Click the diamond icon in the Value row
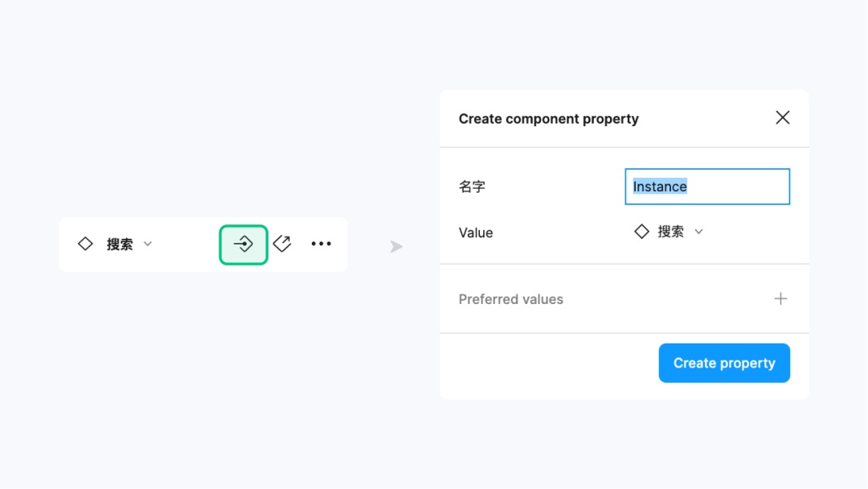The height and width of the screenshot is (489, 868). (641, 232)
